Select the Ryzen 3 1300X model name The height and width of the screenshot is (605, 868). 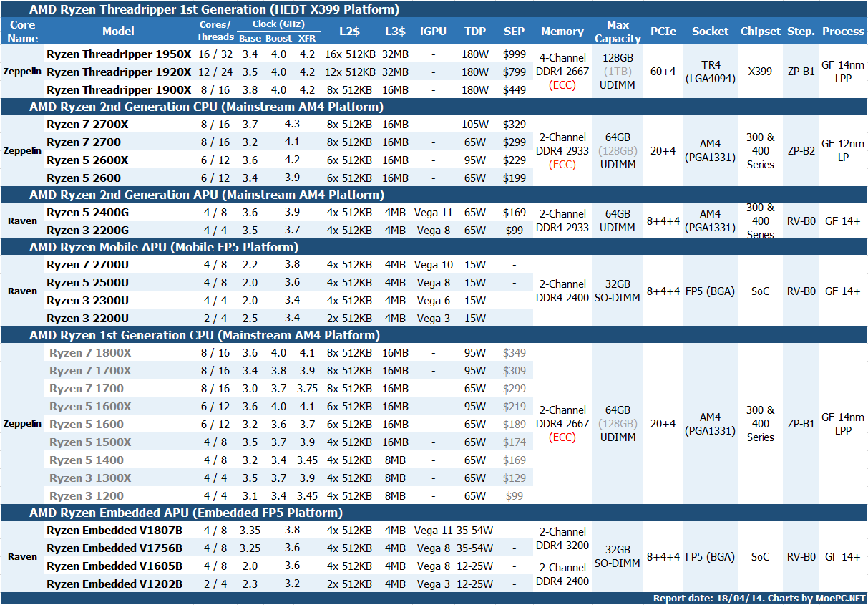pyautogui.click(x=90, y=478)
